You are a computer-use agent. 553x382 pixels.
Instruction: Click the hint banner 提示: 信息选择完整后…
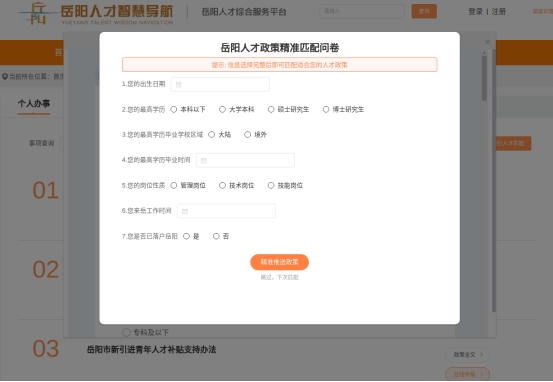(x=280, y=65)
